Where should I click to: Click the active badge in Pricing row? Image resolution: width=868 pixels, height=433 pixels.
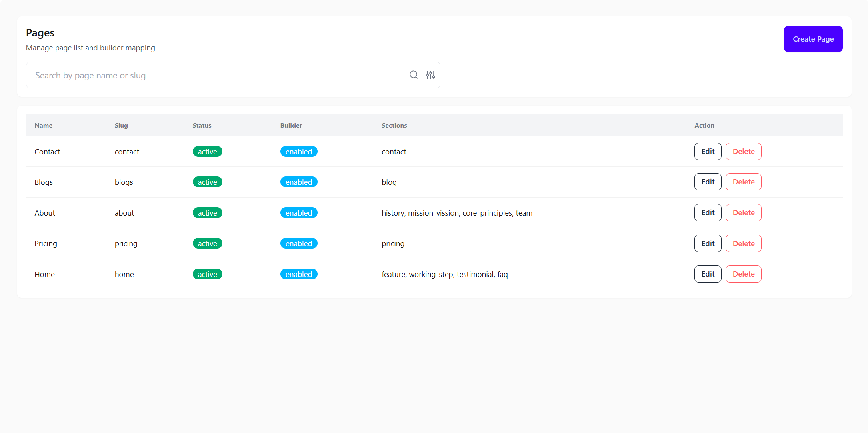click(x=208, y=243)
